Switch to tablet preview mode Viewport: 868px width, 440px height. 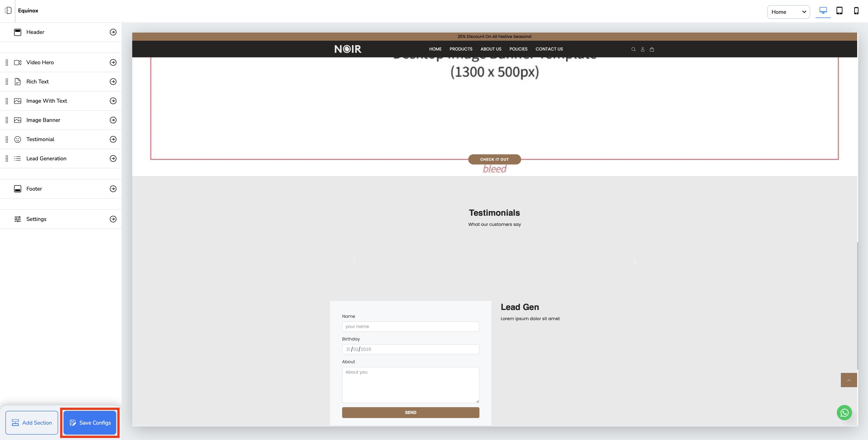point(839,11)
